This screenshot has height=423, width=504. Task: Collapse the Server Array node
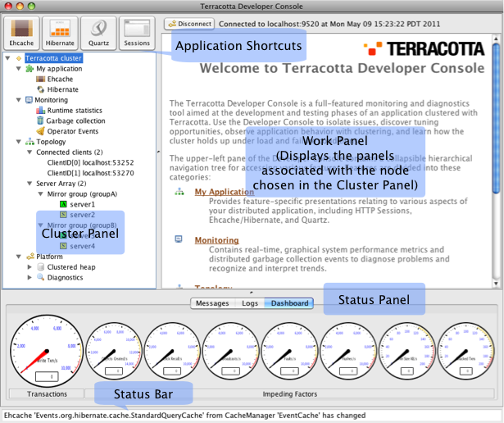click(30, 184)
